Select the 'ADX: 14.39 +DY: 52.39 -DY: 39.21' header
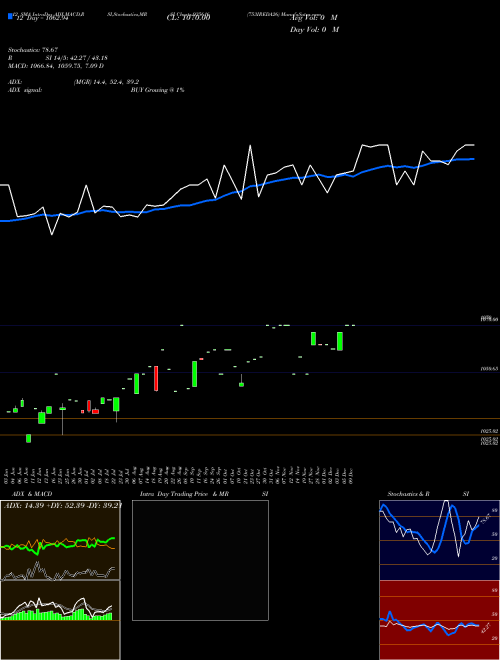Screen dimensions: 500x660 (x=62, y=505)
